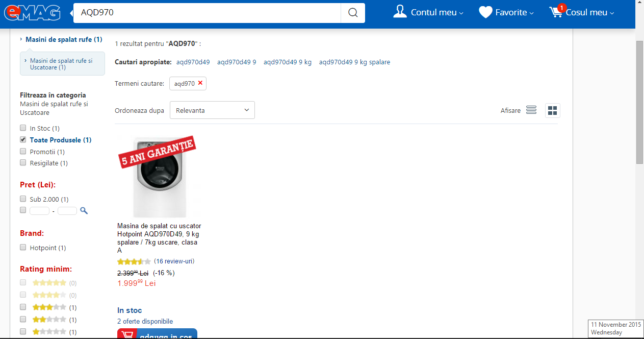Click the crossed-out 2.399 Lei old price
644x339 pixels.
pos(133,273)
